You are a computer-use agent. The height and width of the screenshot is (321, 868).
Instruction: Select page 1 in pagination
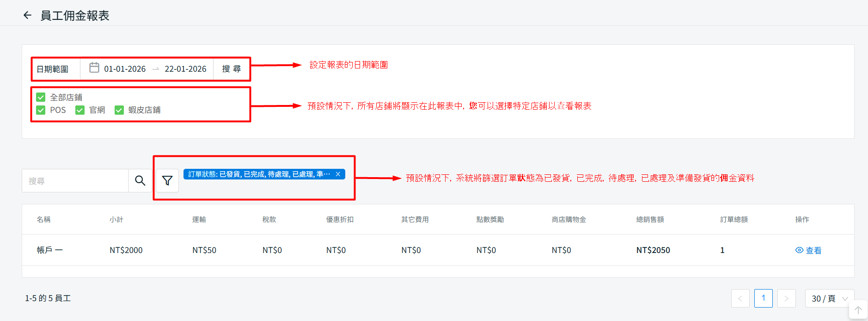[x=763, y=298]
